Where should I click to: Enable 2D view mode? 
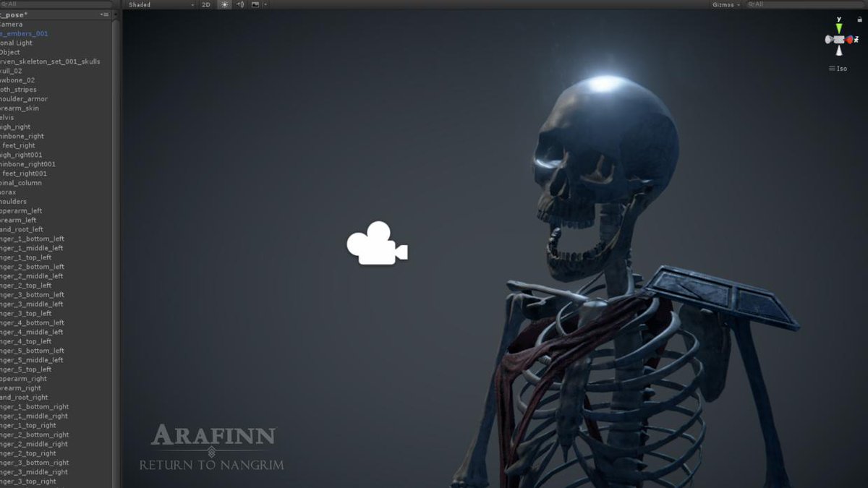(x=206, y=4)
